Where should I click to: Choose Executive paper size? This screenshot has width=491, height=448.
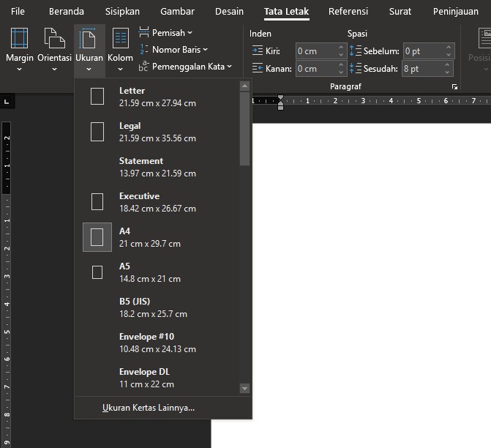pyautogui.click(x=157, y=202)
